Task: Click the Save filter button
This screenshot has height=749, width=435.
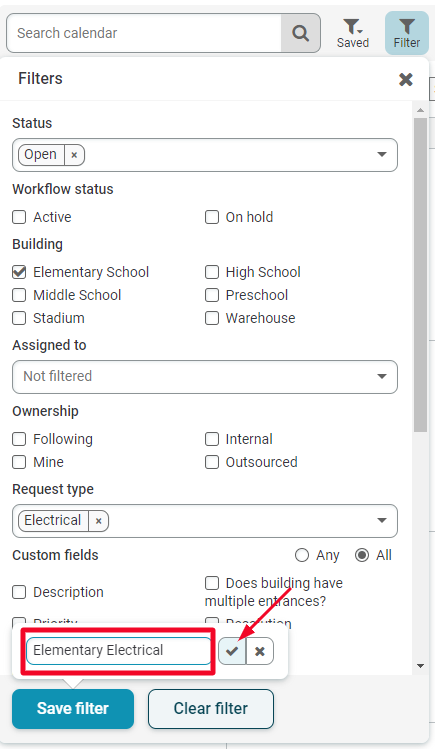Action: 73,708
